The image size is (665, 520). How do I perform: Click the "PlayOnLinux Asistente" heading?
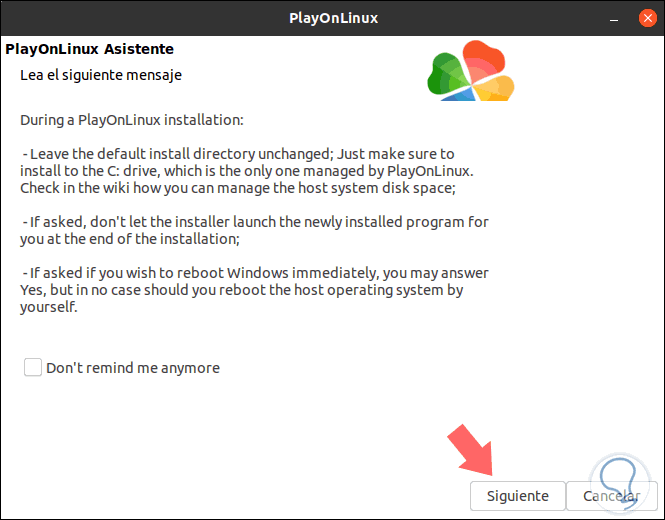coord(90,49)
